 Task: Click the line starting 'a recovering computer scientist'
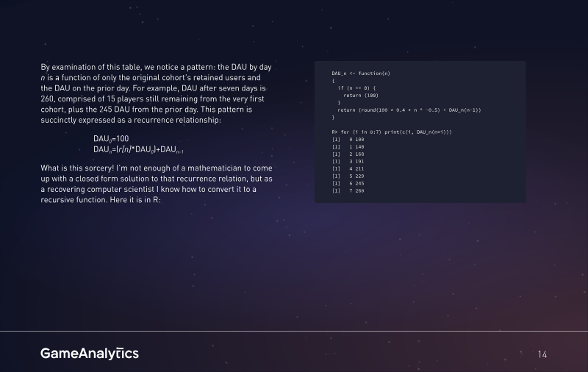(148, 189)
